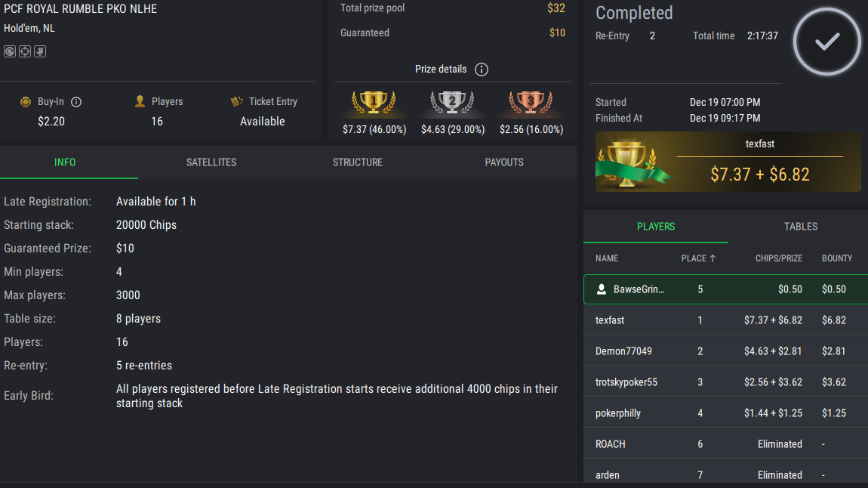The height and width of the screenshot is (488, 868).
Task: Click the Ticket Entry ticket icon
Action: pyautogui.click(x=236, y=102)
